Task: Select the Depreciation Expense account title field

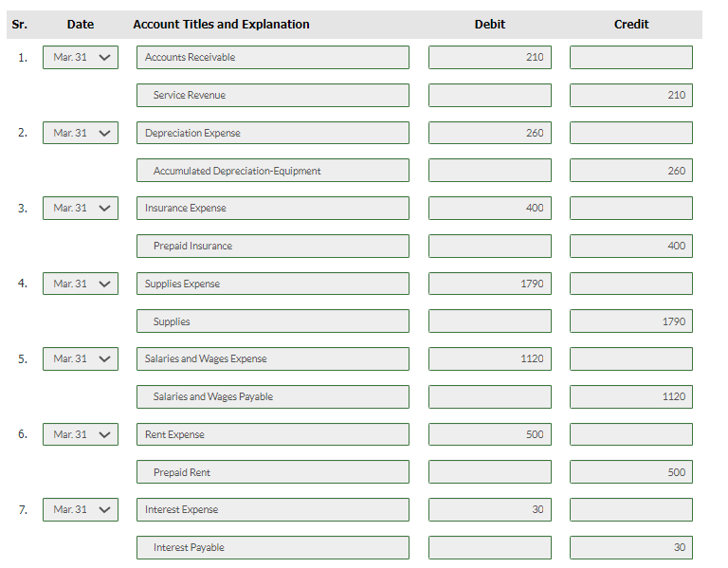Action: [x=273, y=133]
